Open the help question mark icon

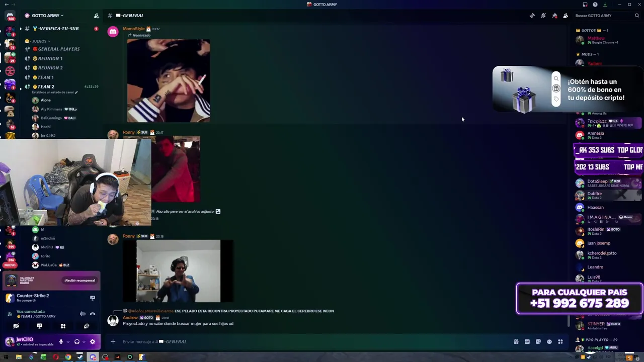click(595, 5)
